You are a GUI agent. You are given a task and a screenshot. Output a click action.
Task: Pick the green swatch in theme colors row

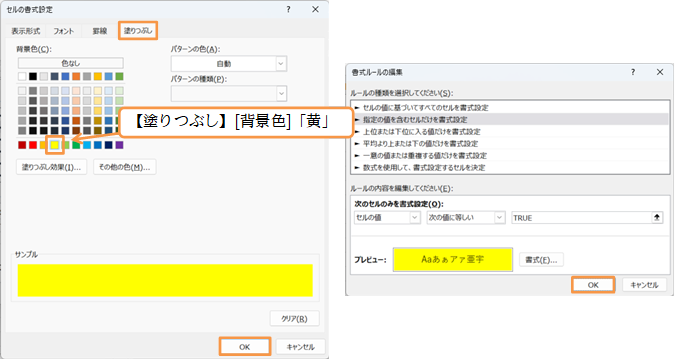click(x=120, y=76)
